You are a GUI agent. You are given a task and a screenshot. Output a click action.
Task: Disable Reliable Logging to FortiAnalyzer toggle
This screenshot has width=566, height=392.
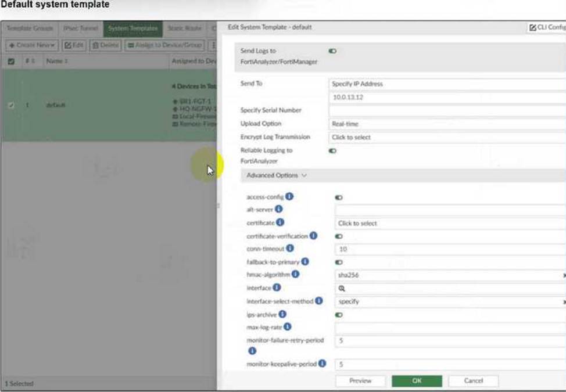point(332,151)
